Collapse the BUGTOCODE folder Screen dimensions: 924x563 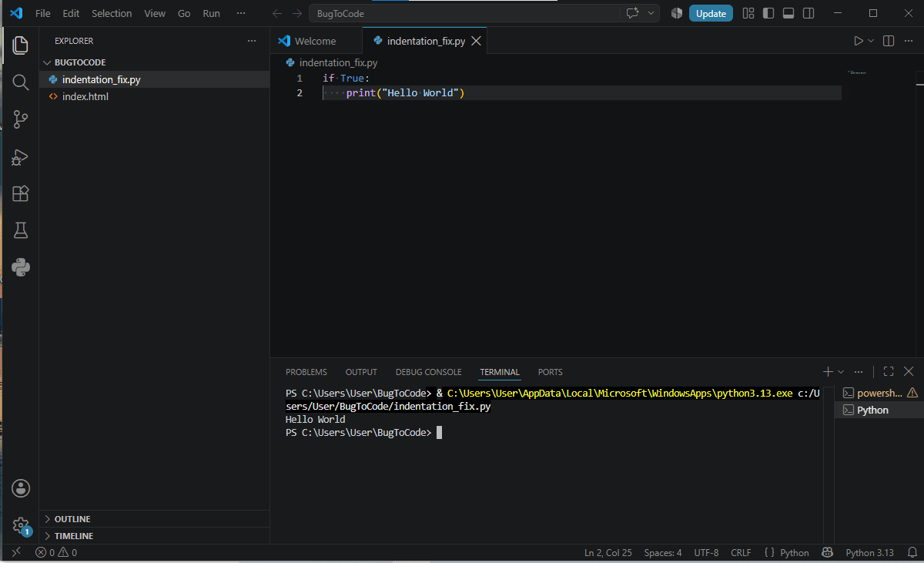click(155, 62)
